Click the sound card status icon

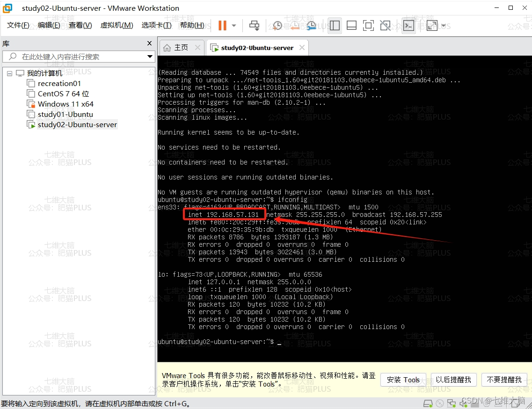pos(463,403)
